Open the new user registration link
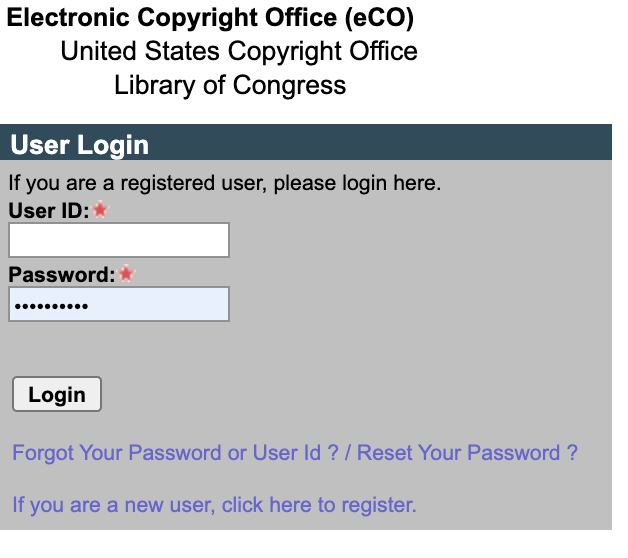Screen dimensions: 628x558 point(214,505)
